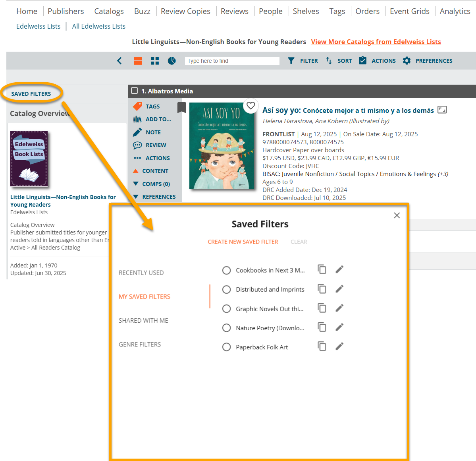
Task: Select Graphic Novels Out thi... radio button
Action: (x=226, y=309)
